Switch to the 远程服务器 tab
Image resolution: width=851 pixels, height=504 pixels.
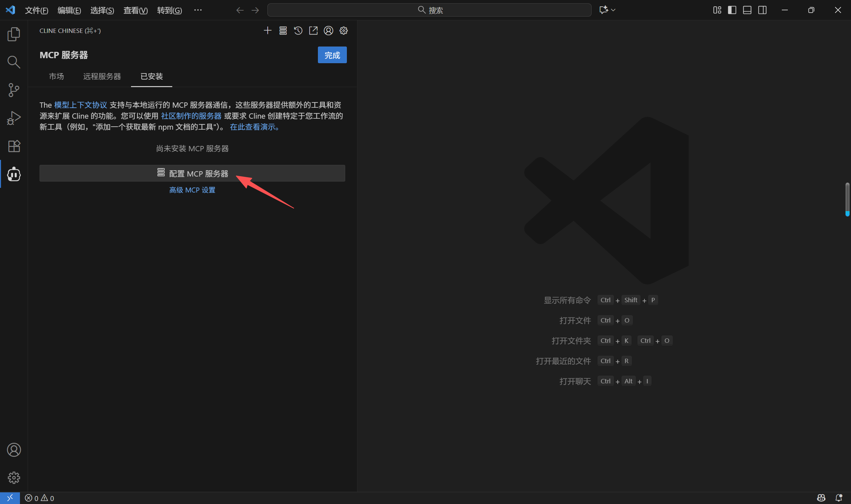click(102, 76)
